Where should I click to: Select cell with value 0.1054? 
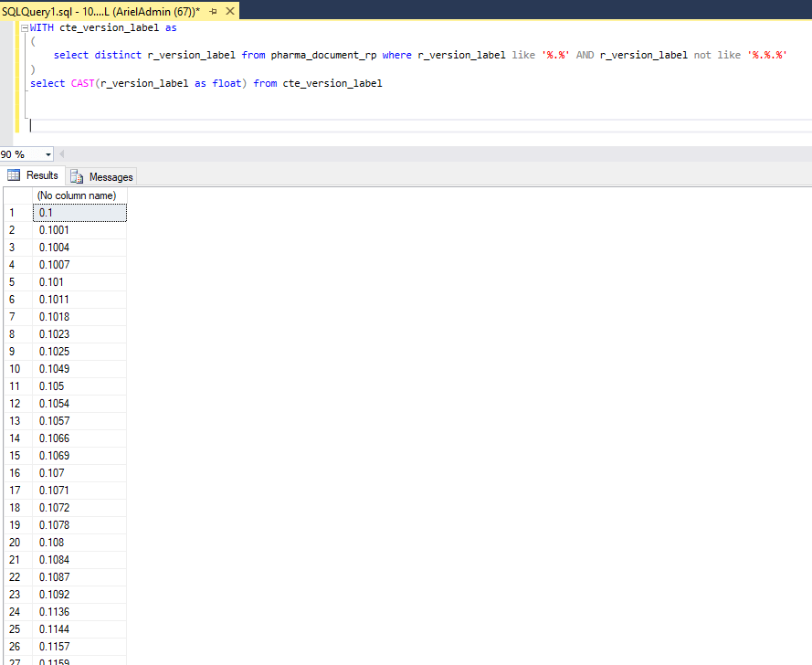(x=79, y=404)
